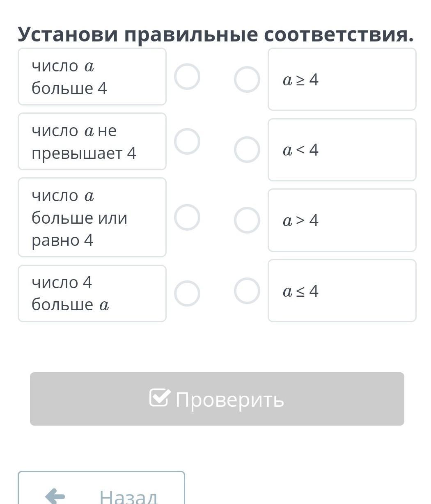
Task: Click the a ≥ 4 answer card
Action: (342, 79)
